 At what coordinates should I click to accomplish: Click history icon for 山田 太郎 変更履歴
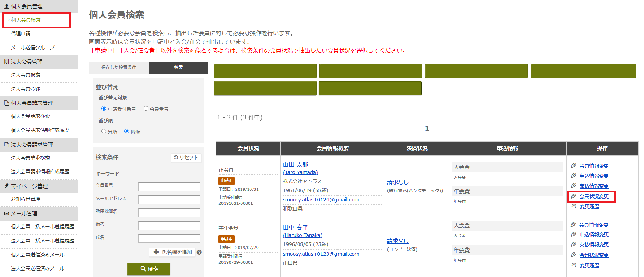pyautogui.click(x=573, y=206)
